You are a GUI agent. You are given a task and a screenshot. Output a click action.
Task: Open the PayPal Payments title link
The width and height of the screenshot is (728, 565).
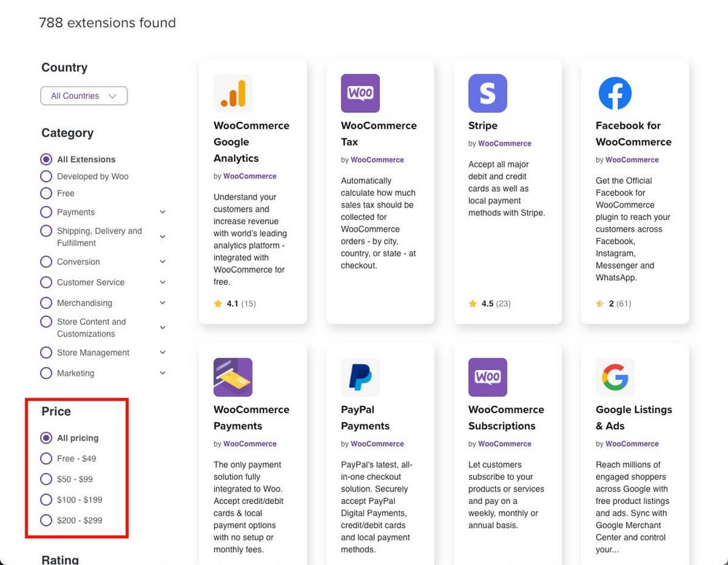[365, 418]
